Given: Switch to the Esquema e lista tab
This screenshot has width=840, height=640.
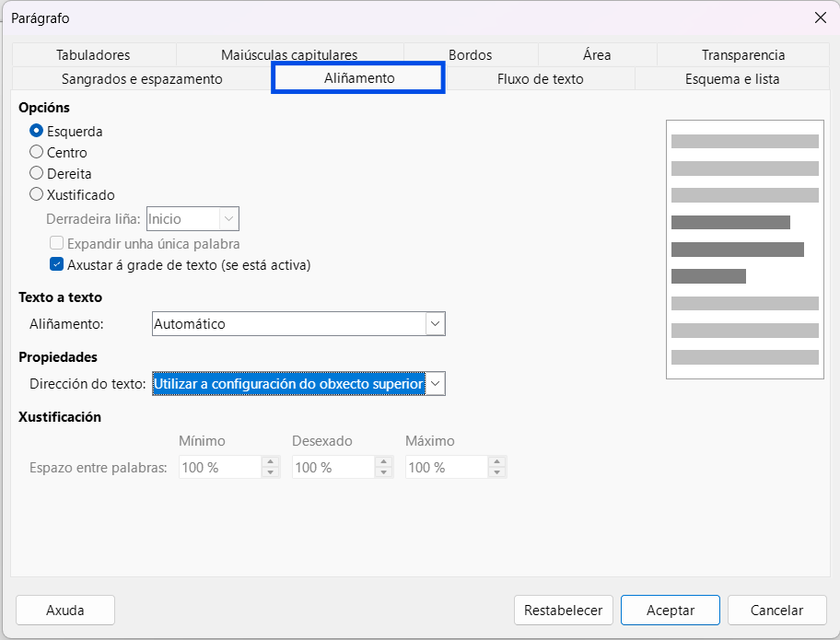Looking at the screenshot, I should coord(732,78).
